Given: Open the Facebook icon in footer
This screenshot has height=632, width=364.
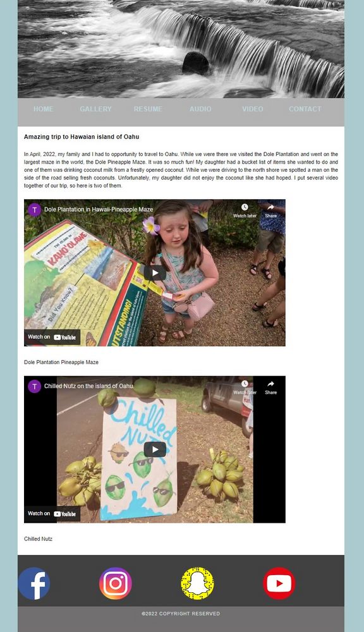Looking at the screenshot, I should pyautogui.click(x=34, y=583).
